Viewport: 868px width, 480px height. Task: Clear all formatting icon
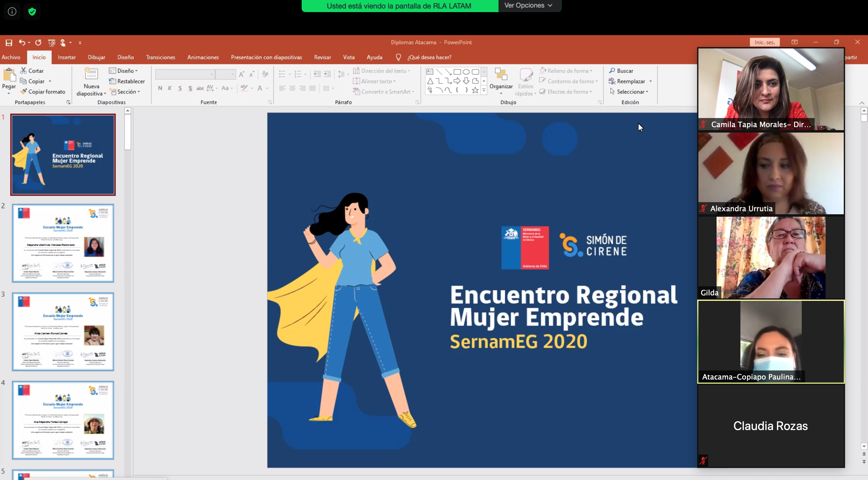point(266,74)
